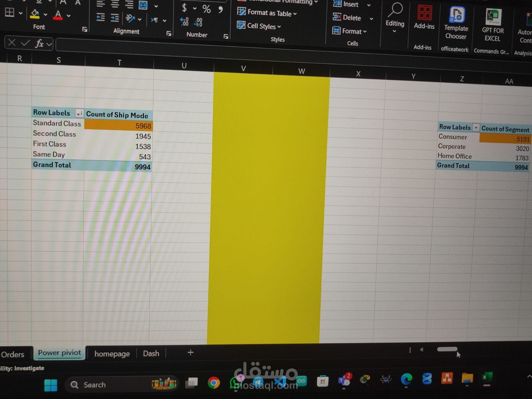
Task: Apply Percent Style
Action: click(x=206, y=9)
